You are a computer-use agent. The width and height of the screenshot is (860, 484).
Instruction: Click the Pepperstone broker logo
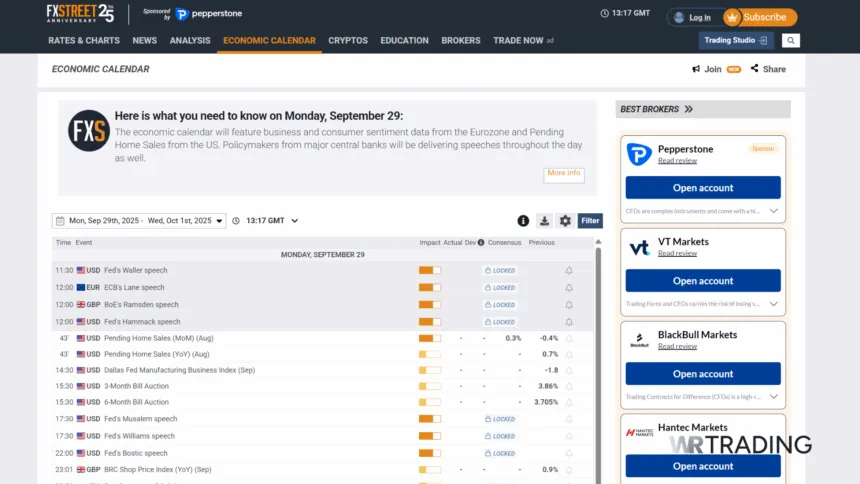[639, 154]
